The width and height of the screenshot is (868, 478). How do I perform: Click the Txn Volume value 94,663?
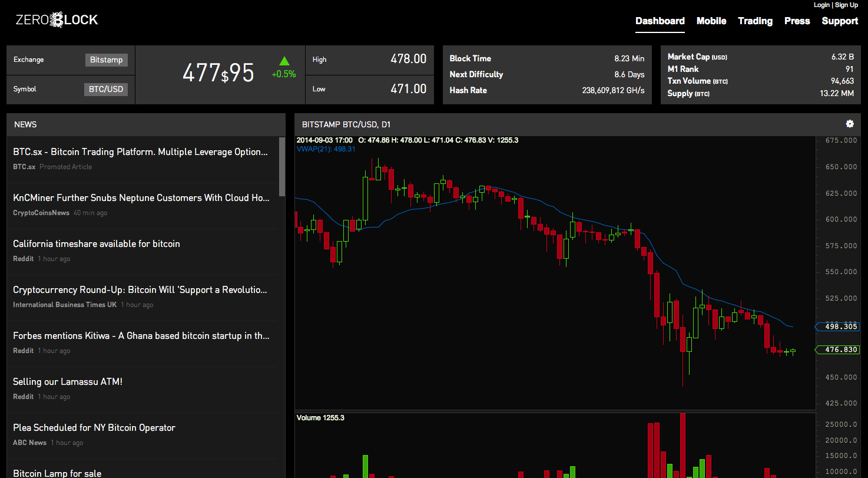tap(843, 81)
